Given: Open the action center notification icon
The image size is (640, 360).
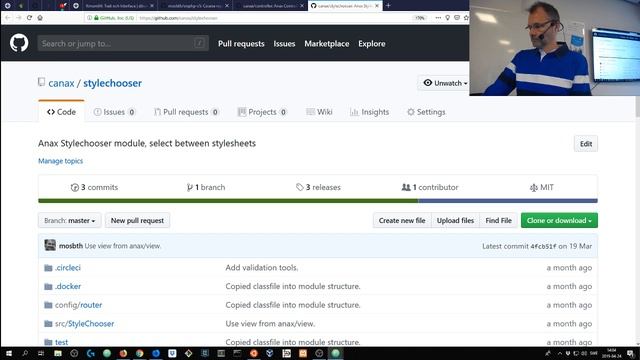Looking at the screenshot, I should click(631, 353).
